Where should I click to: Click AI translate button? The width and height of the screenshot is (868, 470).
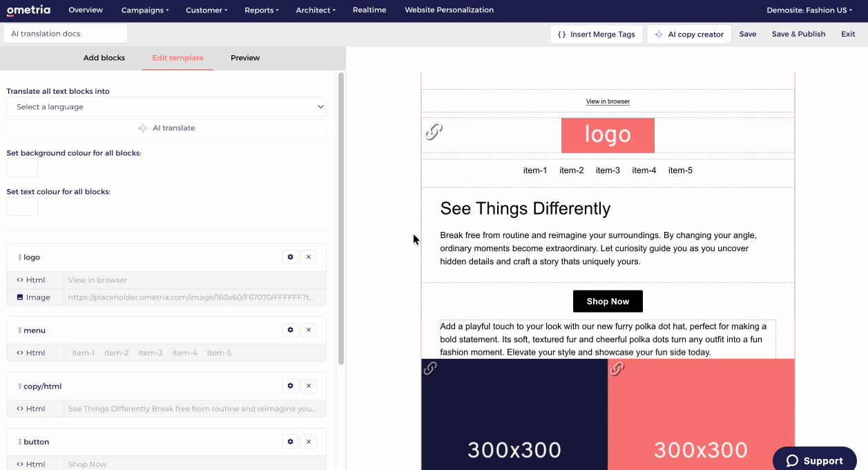(166, 128)
